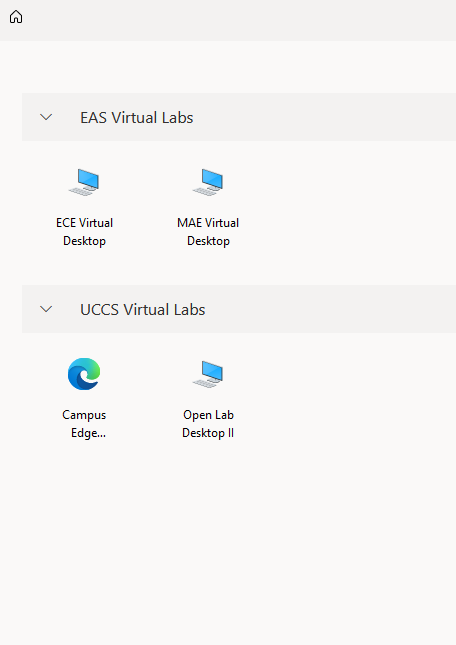Open the Microsoft Edge logo for Campus Edge
Screen dimensions: 456x645
(x=84, y=374)
